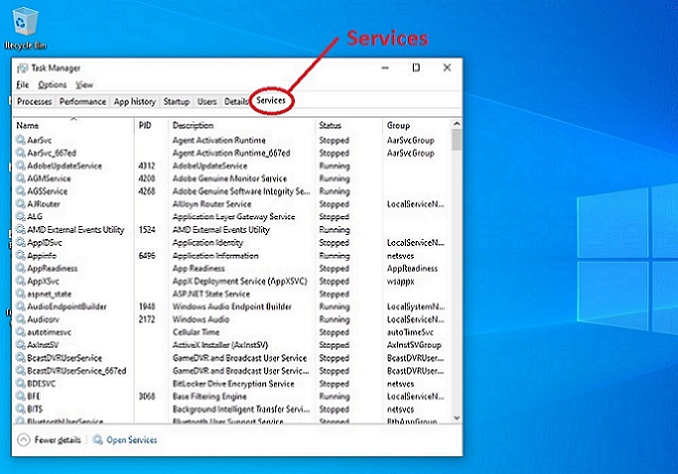Switch to the Startup tab
678x474 pixels.
coord(176,101)
